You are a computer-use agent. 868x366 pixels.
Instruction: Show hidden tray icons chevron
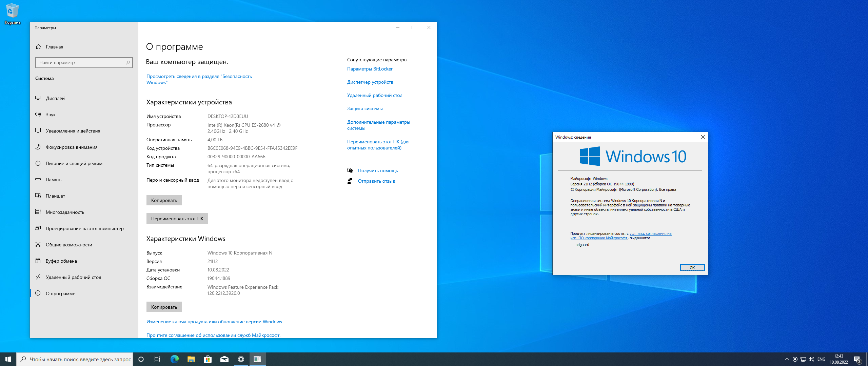coord(787,359)
